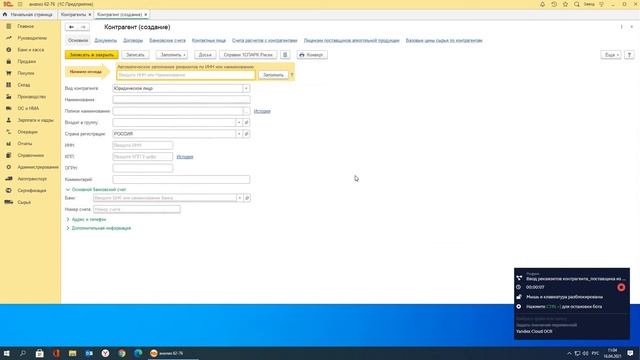Image resolution: width=640 pixels, height=360 pixels.
Task: Click the Windows Start button
Action: [x=6, y=353]
